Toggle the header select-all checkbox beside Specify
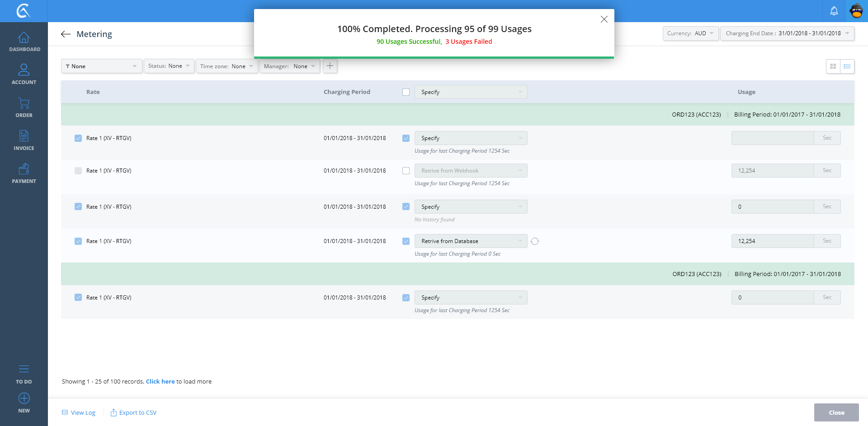This screenshot has height=426, width=868. (406, 92)
